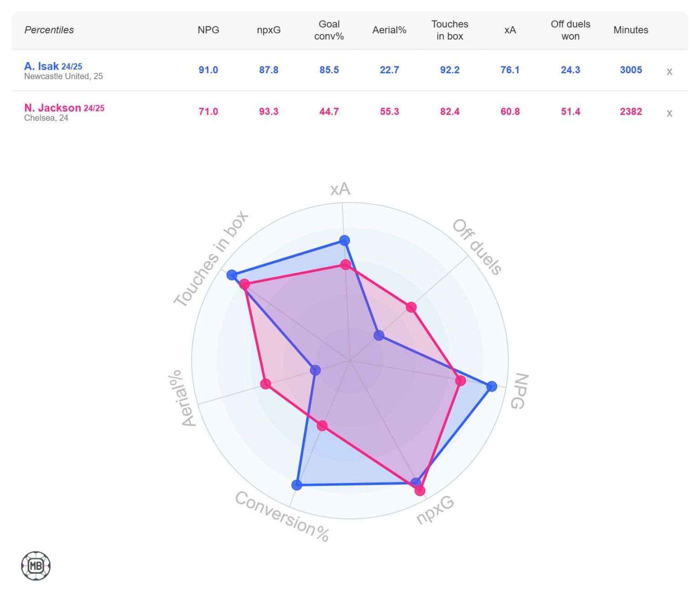The width and height of the screenshot is (700, 612).
Task: Select the Touches in box column header
Action: [x=450, y=30]
